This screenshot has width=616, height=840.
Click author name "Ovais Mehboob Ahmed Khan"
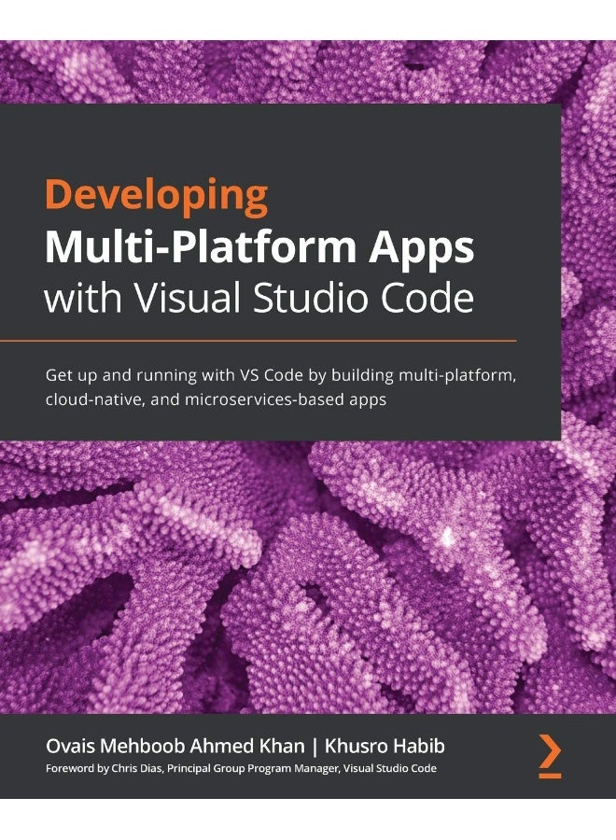pyautogui.click(x=175, y=746)
